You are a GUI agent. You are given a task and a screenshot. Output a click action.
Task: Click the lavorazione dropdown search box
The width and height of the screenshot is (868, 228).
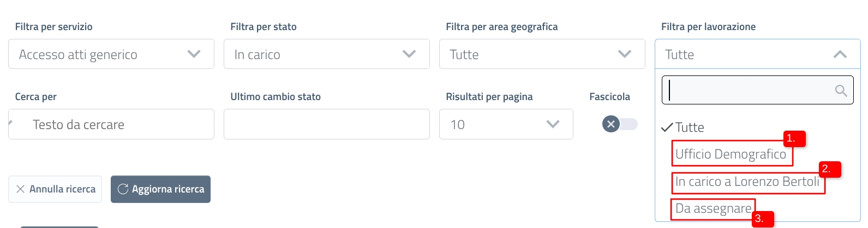point(747,90)
